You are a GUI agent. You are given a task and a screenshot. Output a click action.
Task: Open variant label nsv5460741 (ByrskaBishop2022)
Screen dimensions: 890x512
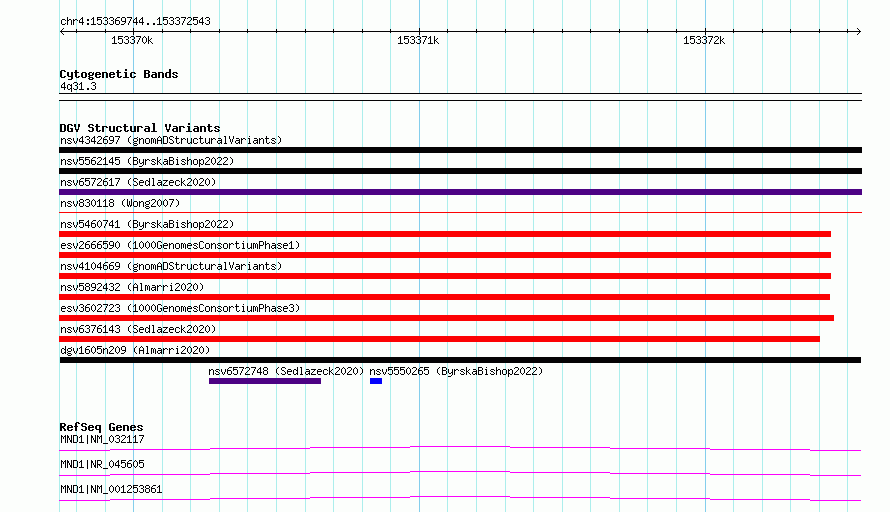147,224
